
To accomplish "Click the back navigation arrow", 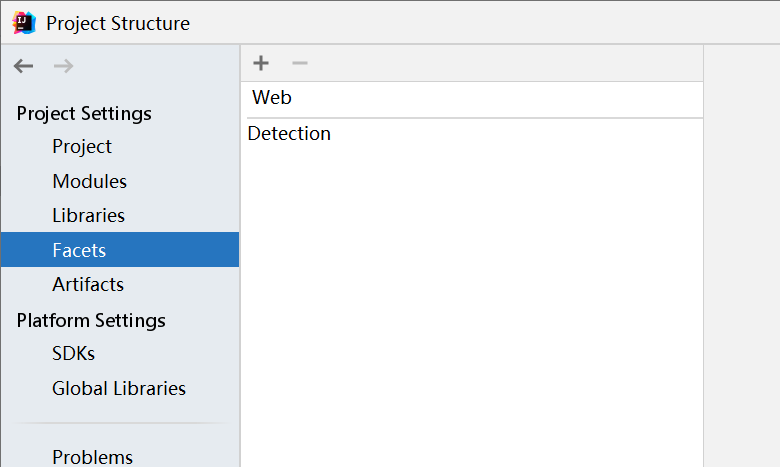I will tap(23, 66).
